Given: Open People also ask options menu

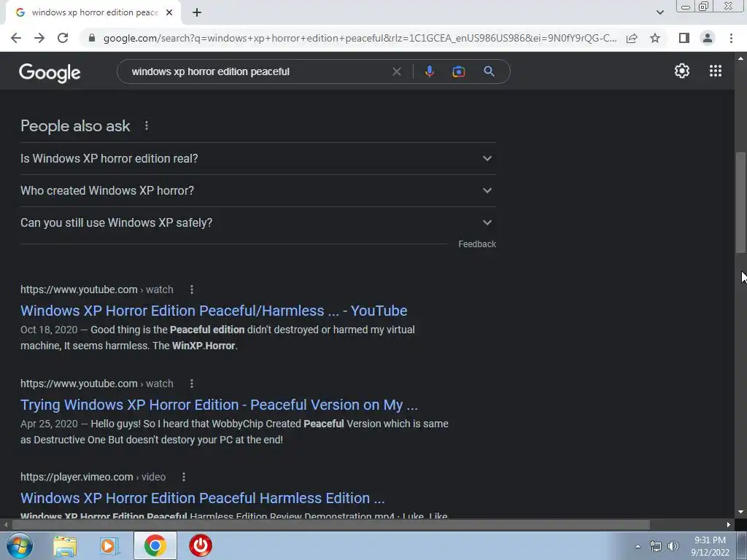Looking at the screenshot, I should tap(147, 125).
